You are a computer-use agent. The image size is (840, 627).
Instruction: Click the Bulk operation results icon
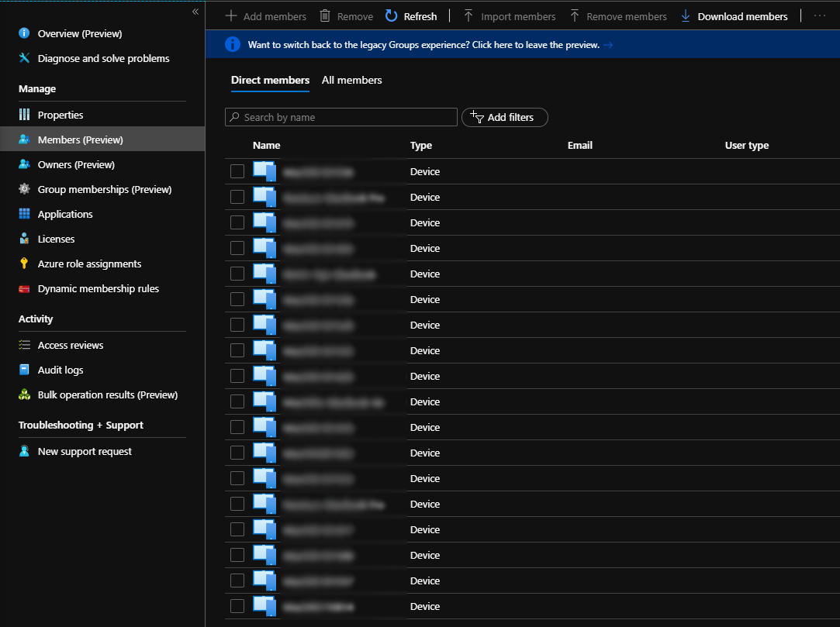tap(22, 394)
